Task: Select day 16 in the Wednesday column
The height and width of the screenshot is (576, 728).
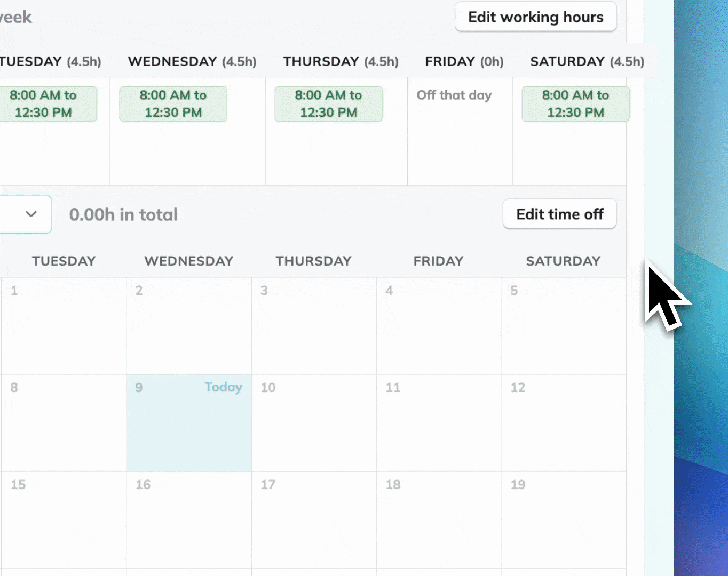Action: click(x=188, y=520)
